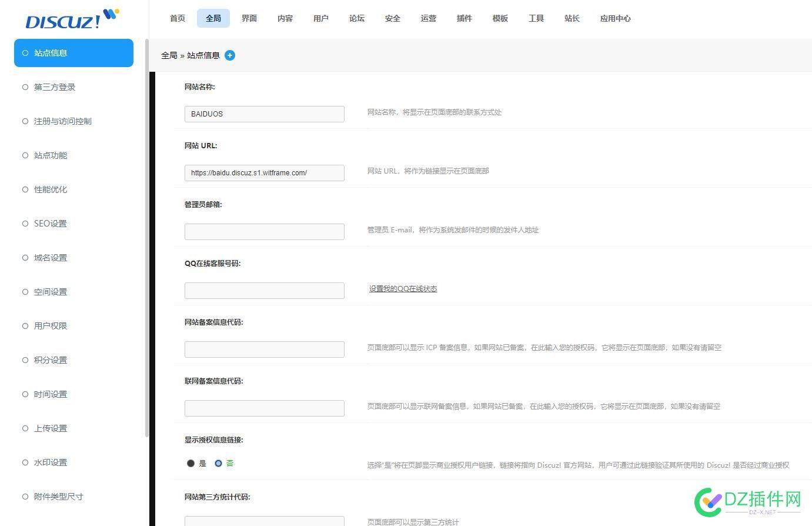The height and width of the screenshot is (526, 812).
Task: Focus the 管理员邮箱 input field
Action: (x=265, y=232)
